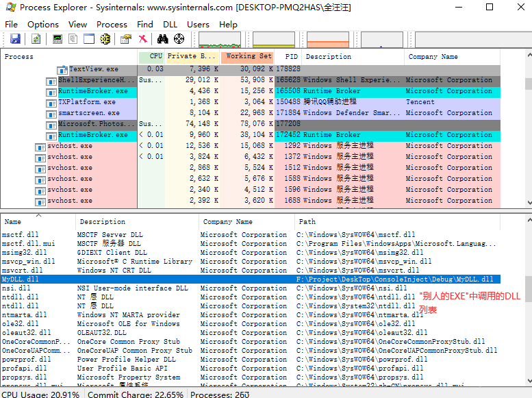The height and width of the screenshot is (398, 532).
Task: Click the ShellExperienceHost process icon
Action: [x=51, y=81]
